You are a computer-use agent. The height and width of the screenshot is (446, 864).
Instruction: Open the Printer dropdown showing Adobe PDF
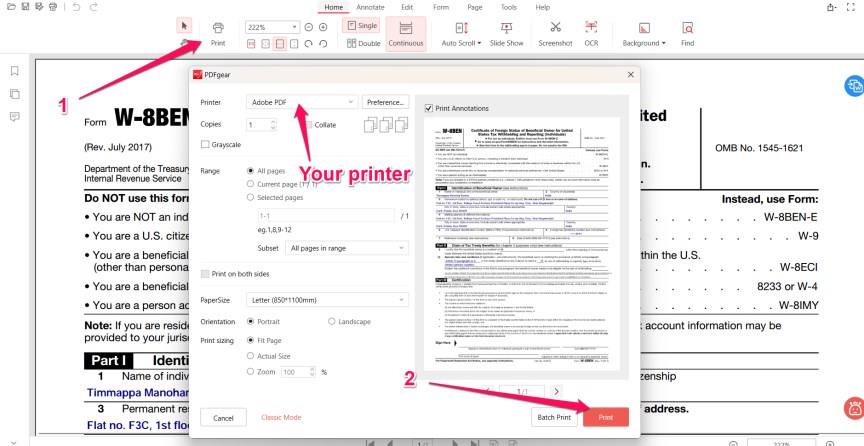coord(303,102)
